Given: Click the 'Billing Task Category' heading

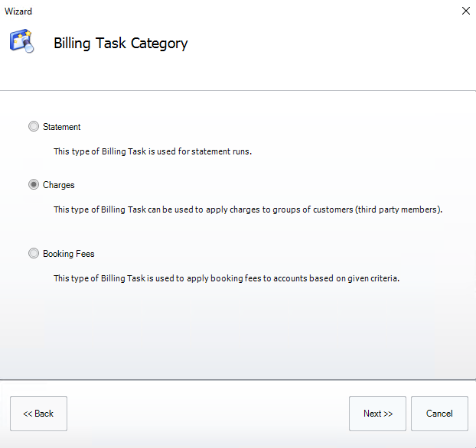Looking at the screenshot, I should (120, 44).
